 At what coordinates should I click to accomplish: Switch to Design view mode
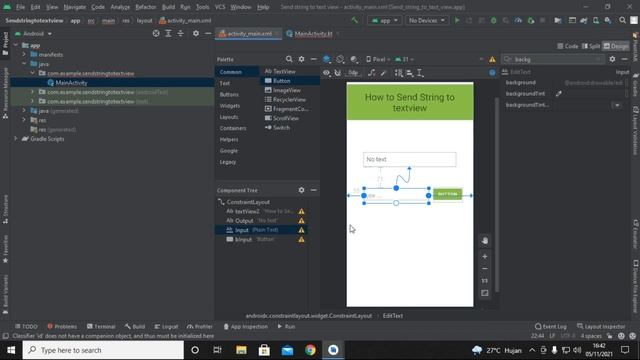(x=616, y=46)
